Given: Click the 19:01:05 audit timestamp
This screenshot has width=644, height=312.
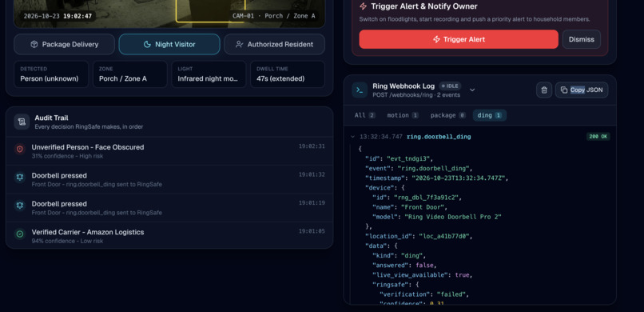Looking at the screenshot, I should [312, 231].
